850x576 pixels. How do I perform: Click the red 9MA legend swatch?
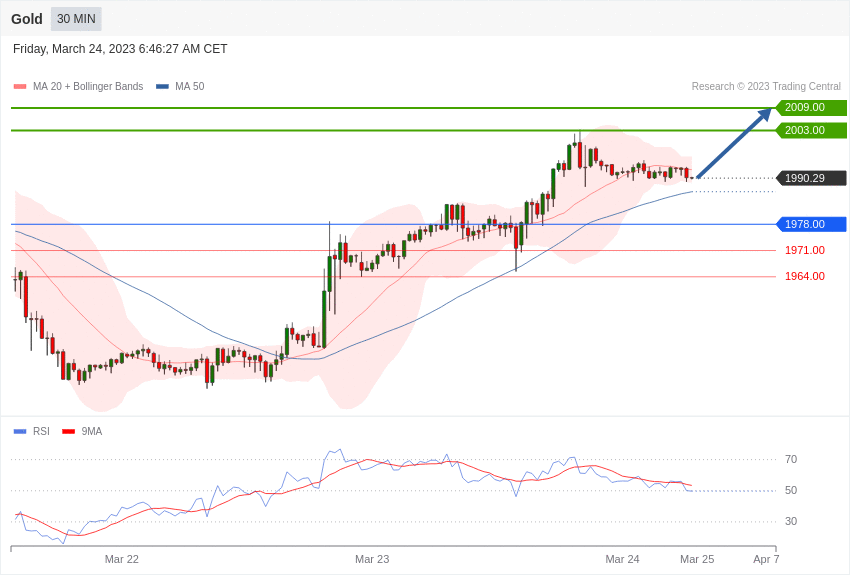(x=68, y=431)
